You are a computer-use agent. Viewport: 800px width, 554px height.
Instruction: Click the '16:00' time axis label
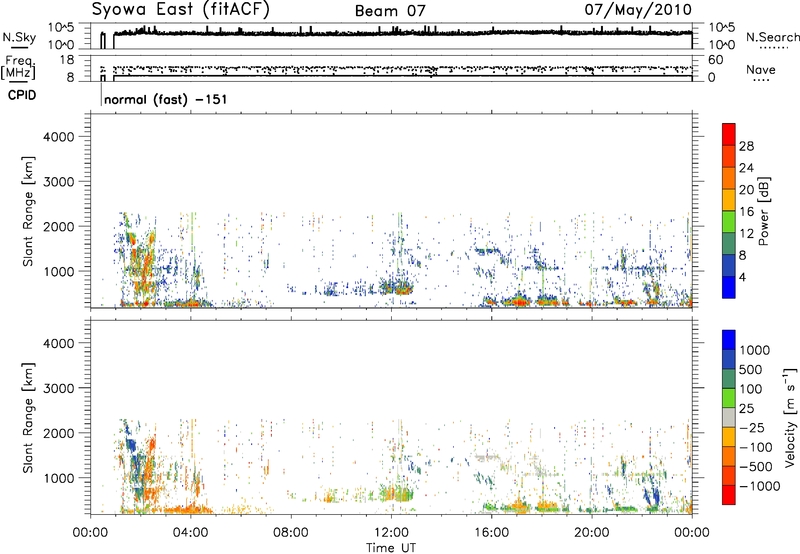click(x=491, y=533)
